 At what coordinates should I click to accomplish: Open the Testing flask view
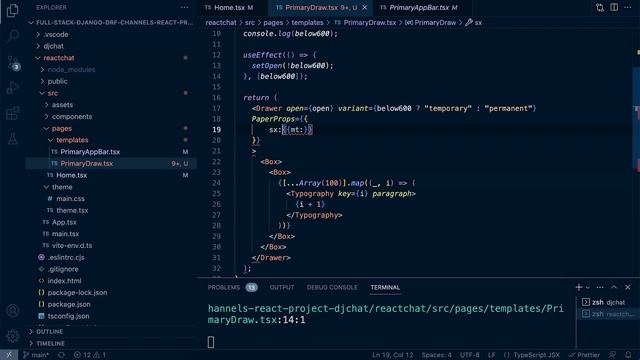tap(13, 138)
